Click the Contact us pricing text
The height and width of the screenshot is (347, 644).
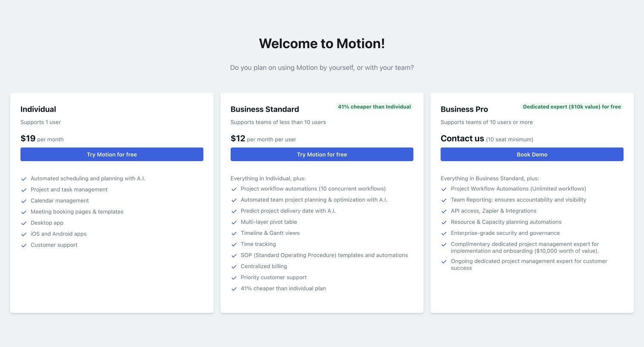(x=462, y=139)
